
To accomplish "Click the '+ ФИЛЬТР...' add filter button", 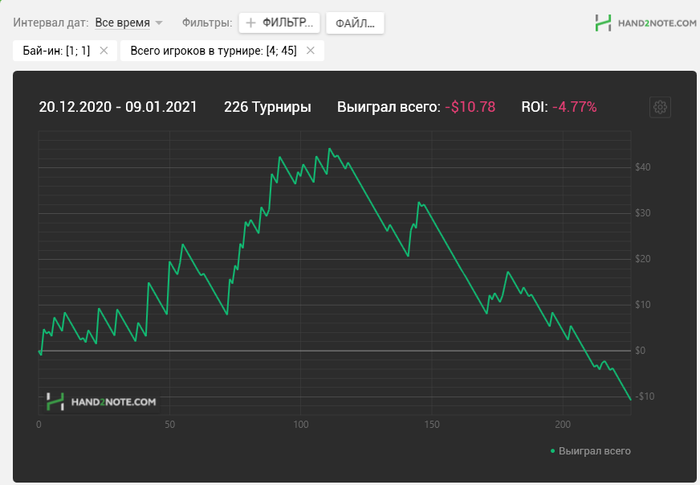I will 279,23.
